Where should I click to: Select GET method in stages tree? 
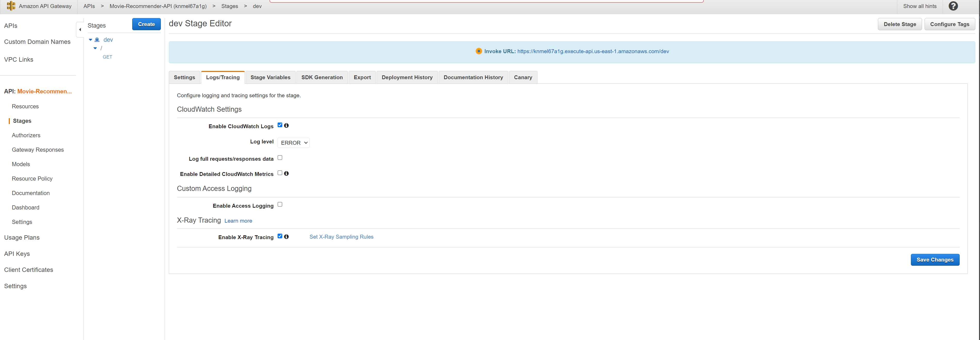(x=107, y=57)
